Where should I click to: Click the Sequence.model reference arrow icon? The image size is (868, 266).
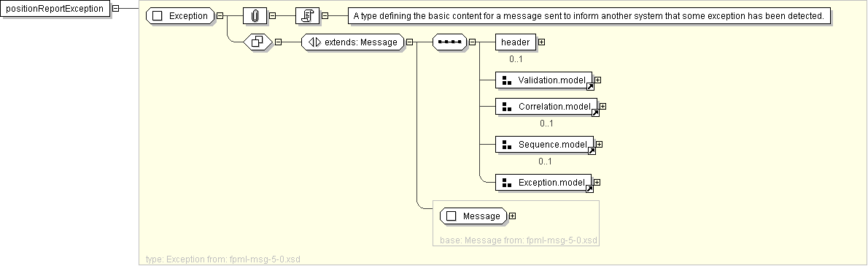pyautogui.click(x=592, y=151)
